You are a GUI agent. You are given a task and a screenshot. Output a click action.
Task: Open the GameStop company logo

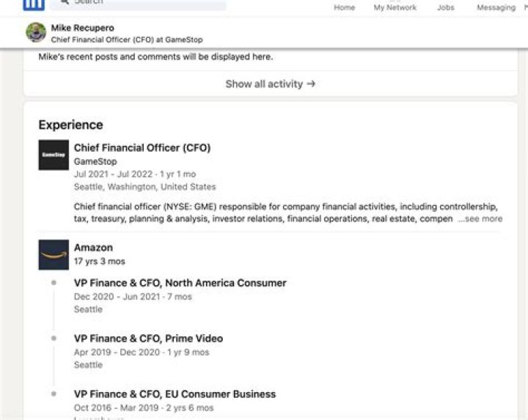tap(54, 155)
